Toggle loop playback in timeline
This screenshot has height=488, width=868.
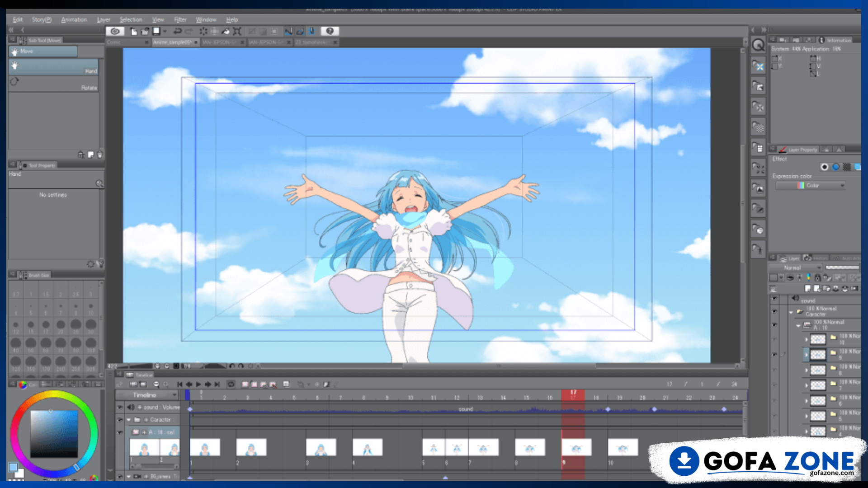(x=231, y=385)
